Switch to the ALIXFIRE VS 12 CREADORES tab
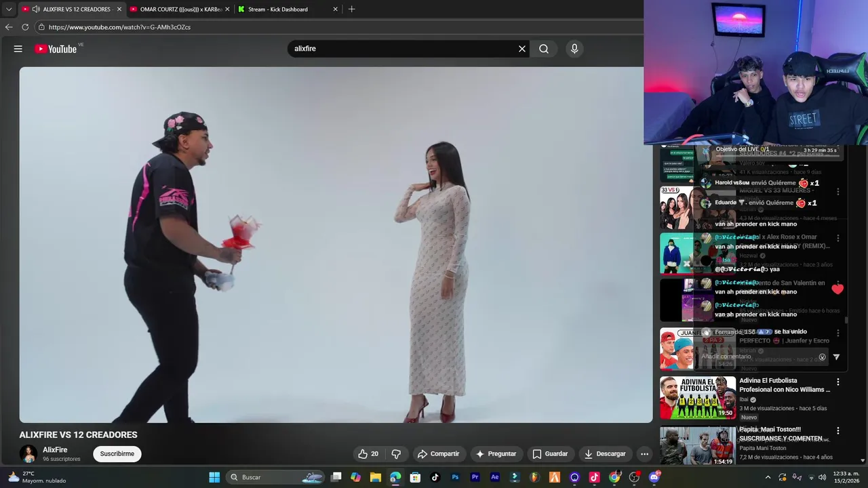868x488 pixels. (71, 9)
